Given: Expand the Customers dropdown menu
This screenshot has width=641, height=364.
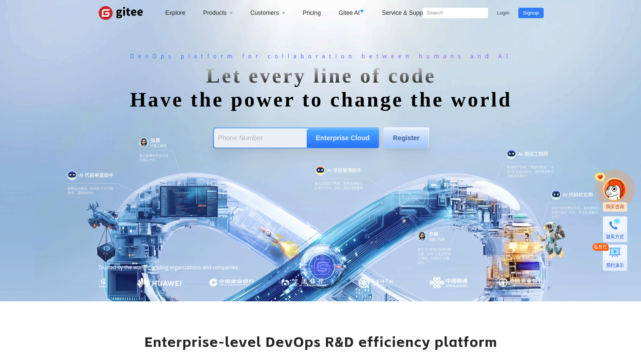Looking at the screenshot, I should click(267, 13).
